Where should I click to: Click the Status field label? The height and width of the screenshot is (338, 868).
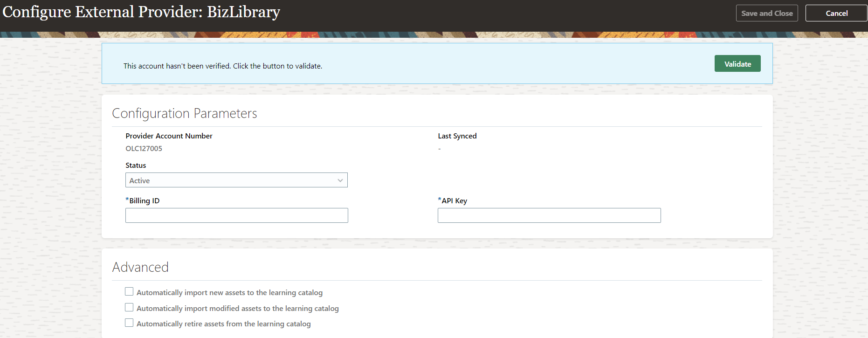[136, 166]
